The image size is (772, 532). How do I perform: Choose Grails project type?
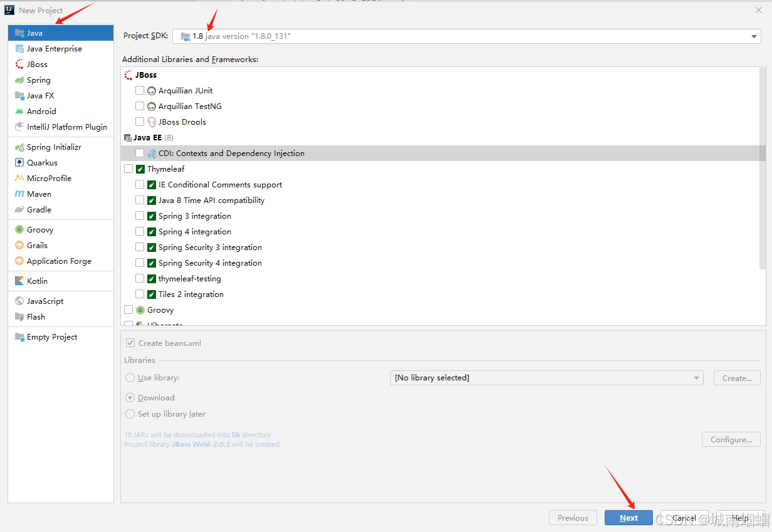(x=61, y=245)
